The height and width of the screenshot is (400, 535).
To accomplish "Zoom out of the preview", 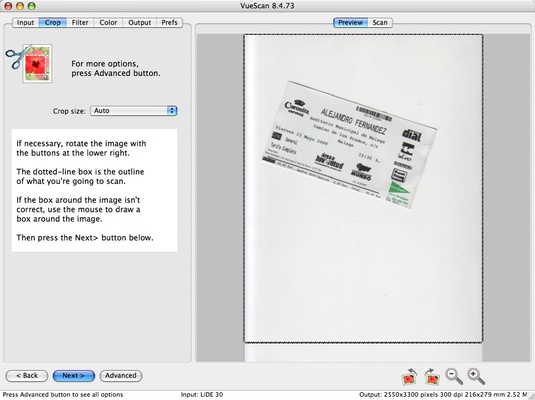I will (x=454, y=376).
